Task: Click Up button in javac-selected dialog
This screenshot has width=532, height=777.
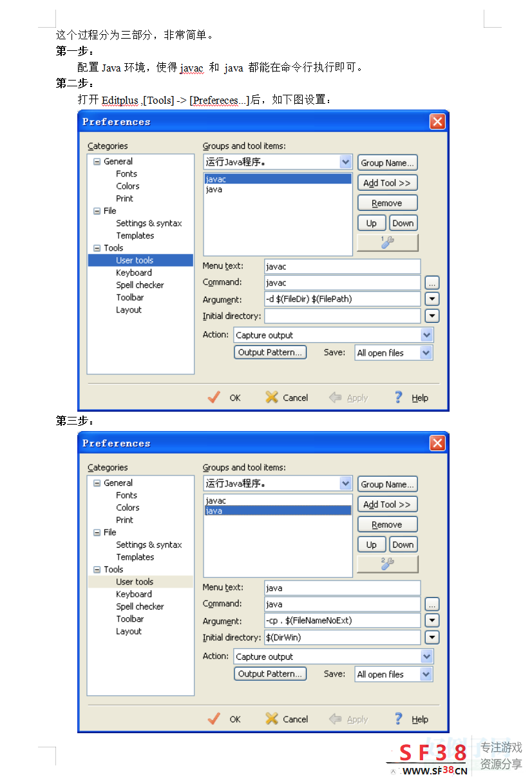Action: point(372,223)
